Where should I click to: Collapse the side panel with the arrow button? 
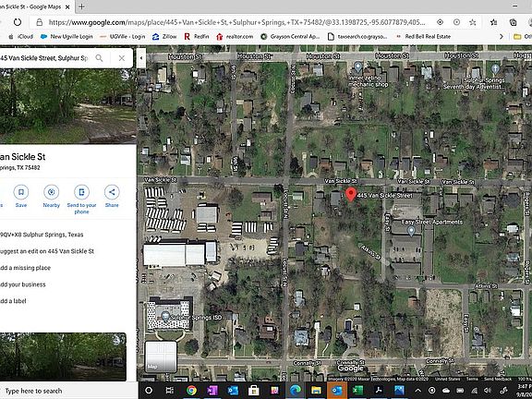tap(141, 58)
